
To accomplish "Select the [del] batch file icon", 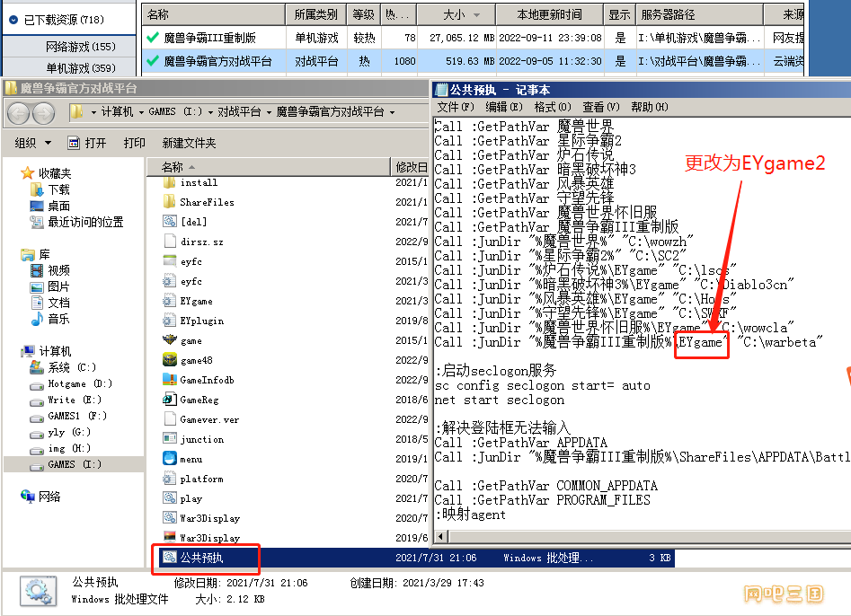I will 169,222.
